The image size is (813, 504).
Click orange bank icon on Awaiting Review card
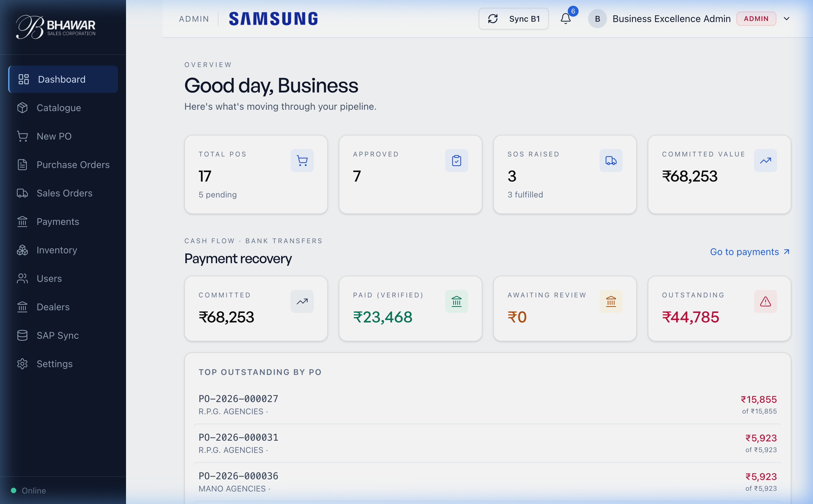[x=611, y=301]
